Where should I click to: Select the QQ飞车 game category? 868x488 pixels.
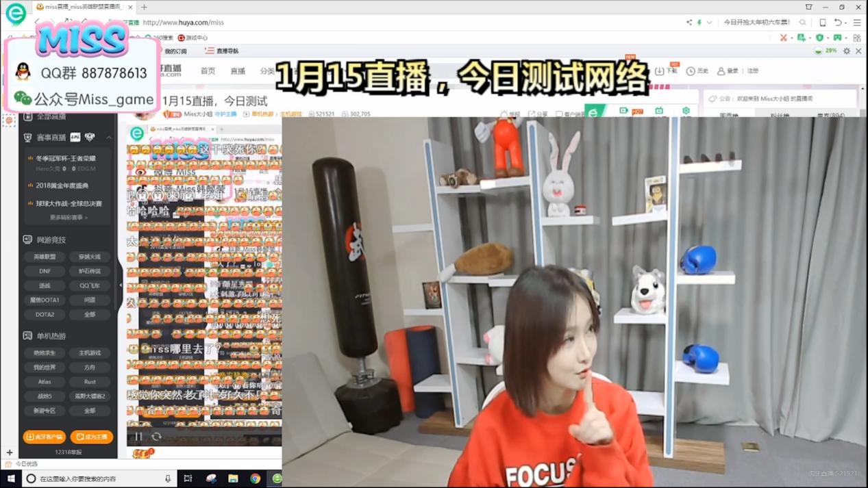[90, 285]
